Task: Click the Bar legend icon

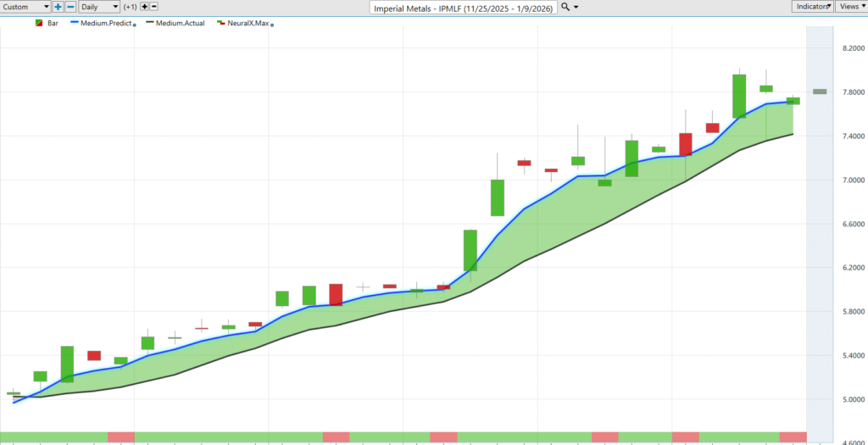Action: [x=39, y=23]
